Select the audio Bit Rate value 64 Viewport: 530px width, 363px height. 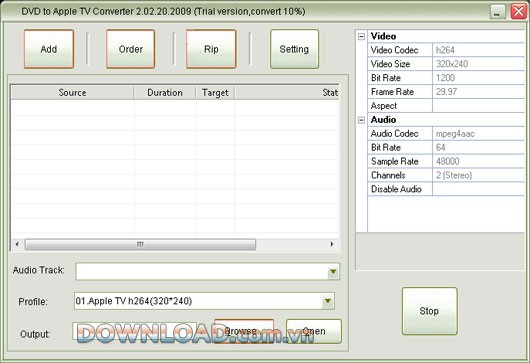(478, 147)
